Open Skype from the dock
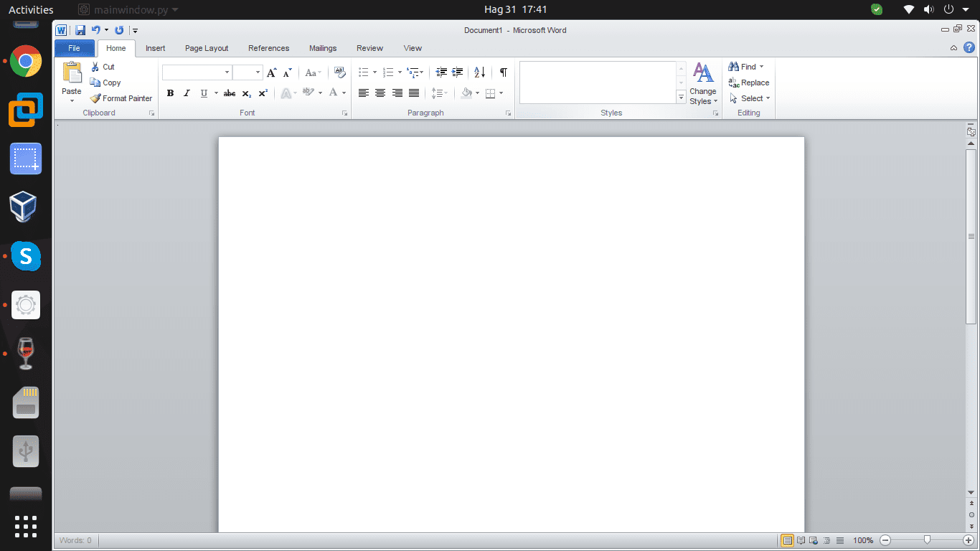Viewport: 980px width, 551px height. (x=26, y=256)
